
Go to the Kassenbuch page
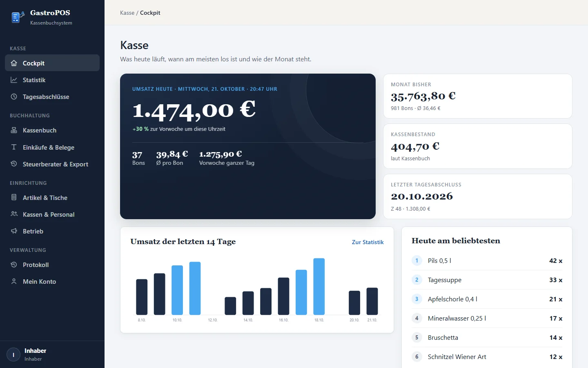(52, 130)
